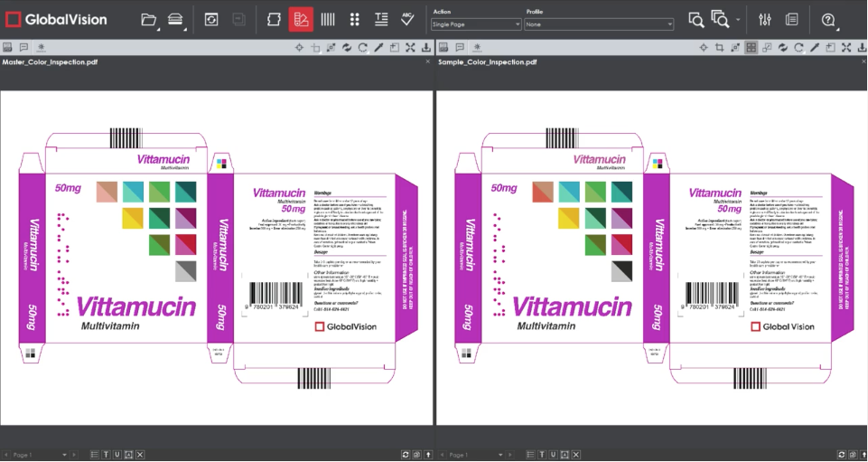Viewport: 868px width, 462px height.
Task: Click up arrow icon at Master bottom right
Action: tap(428, 455)
